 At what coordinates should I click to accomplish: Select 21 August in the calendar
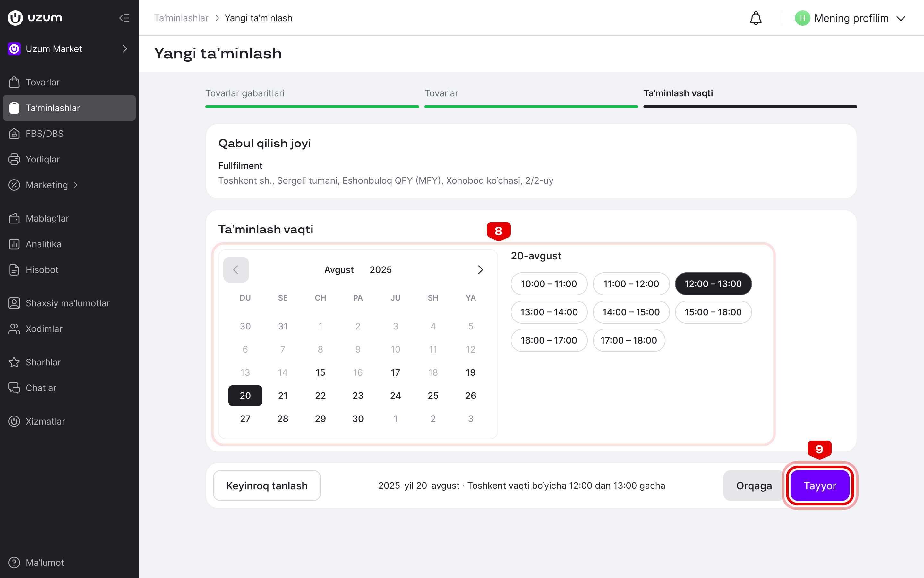point(283,396)
